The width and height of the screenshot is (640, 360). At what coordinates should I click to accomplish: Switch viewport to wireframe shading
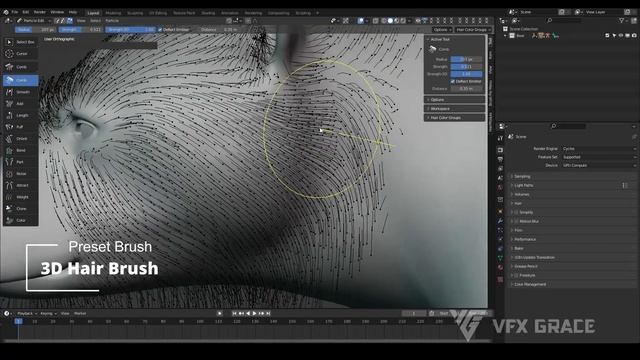(x=384, y=20)
